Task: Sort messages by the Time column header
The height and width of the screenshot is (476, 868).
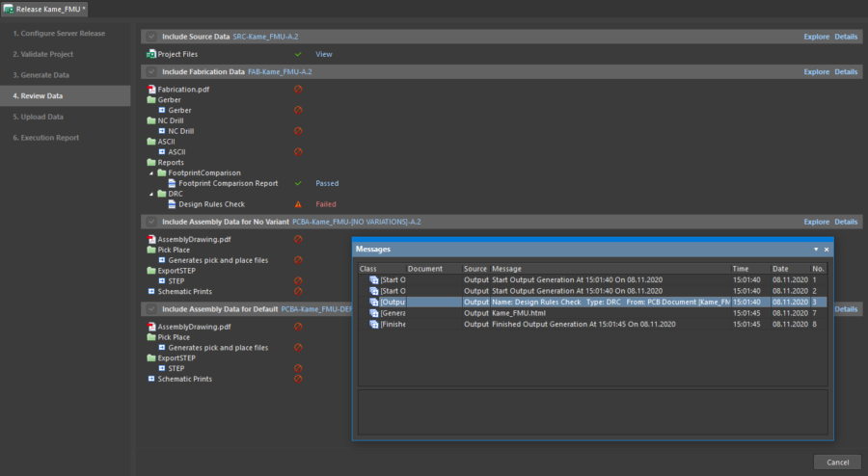Action: coord(740,268)
